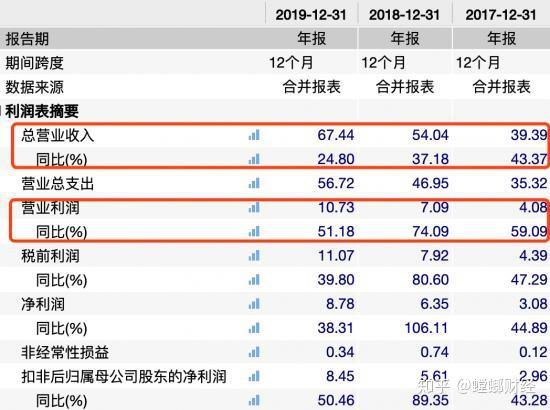Select 2019 revenue value 67.44
550x410 pixels.
[336, 135]
